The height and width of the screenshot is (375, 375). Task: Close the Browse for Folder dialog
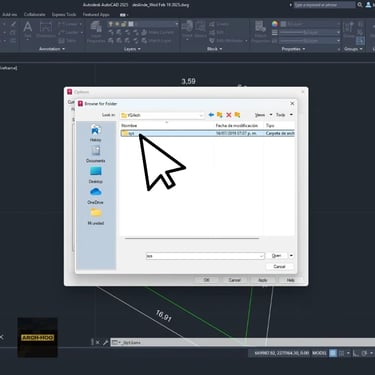coord(292,104)
